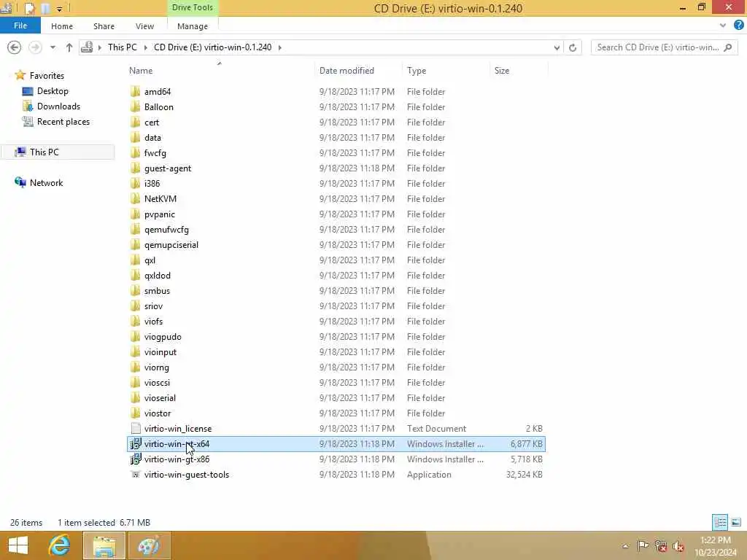Screen dimensions: 747x560
Task: Go up one folder level
Action: [x=69, y=47]
